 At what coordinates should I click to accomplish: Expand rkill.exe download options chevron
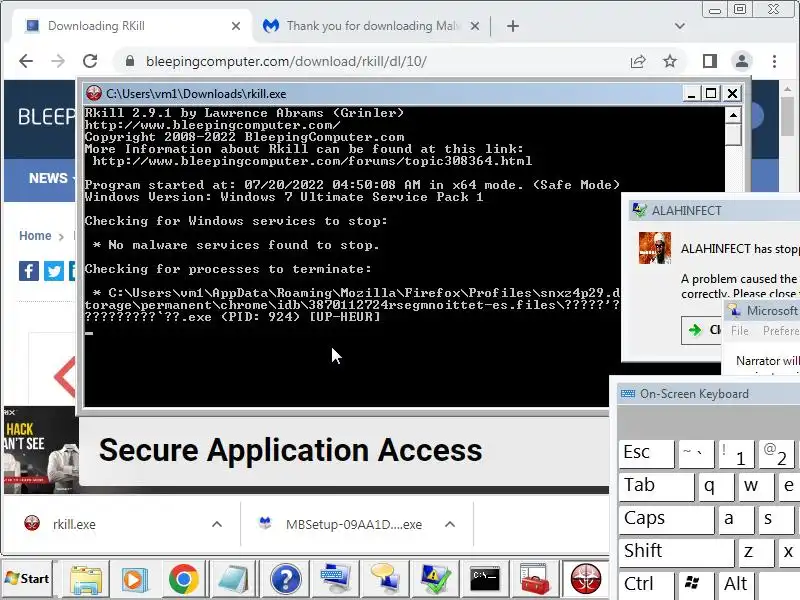coord(217,524)
